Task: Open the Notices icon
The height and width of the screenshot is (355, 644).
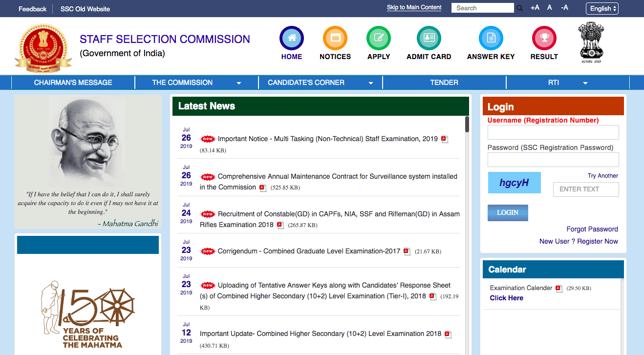Action: point(335,38)
